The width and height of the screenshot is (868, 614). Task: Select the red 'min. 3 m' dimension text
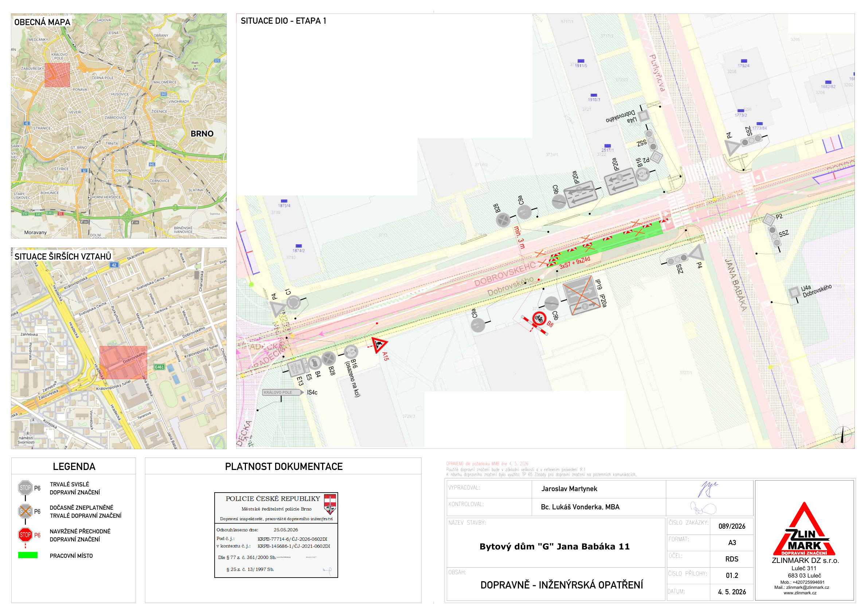(x=519, y=238)
